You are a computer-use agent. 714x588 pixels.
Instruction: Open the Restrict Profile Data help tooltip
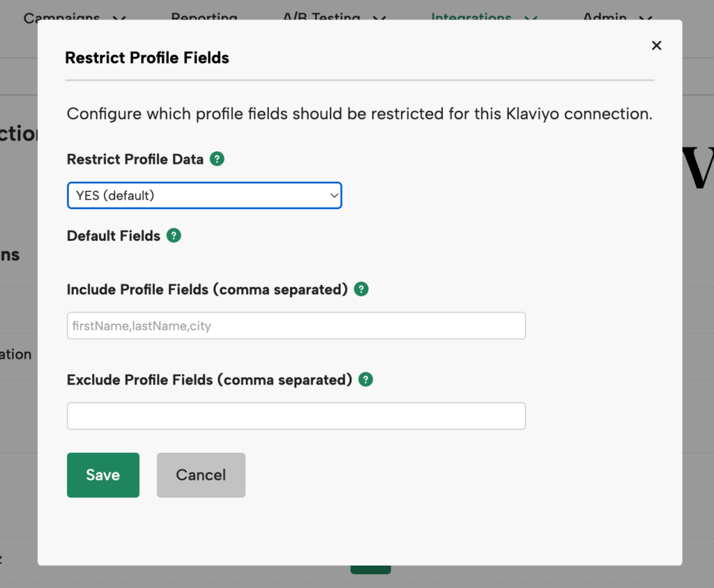tap(217, 159)
